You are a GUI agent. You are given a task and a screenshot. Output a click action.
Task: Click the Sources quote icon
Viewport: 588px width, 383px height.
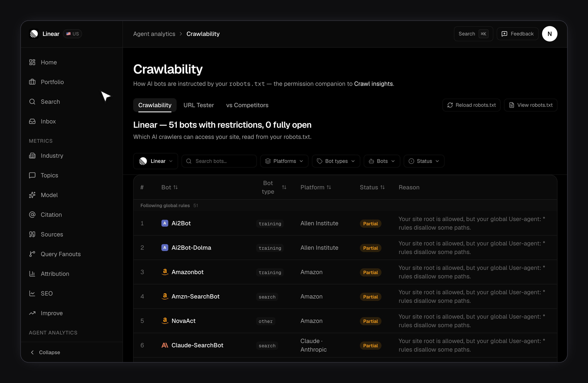pyautogui.click(x=32, y=234)
